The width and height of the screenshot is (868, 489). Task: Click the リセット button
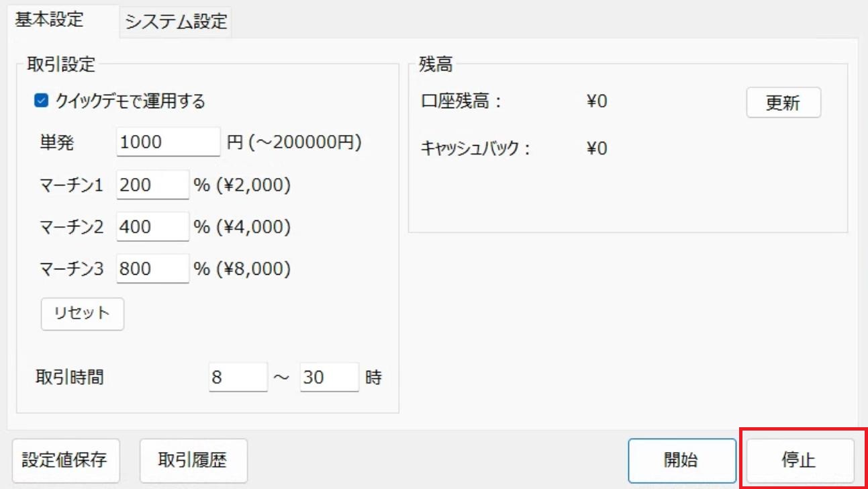(x=83, y=314)
